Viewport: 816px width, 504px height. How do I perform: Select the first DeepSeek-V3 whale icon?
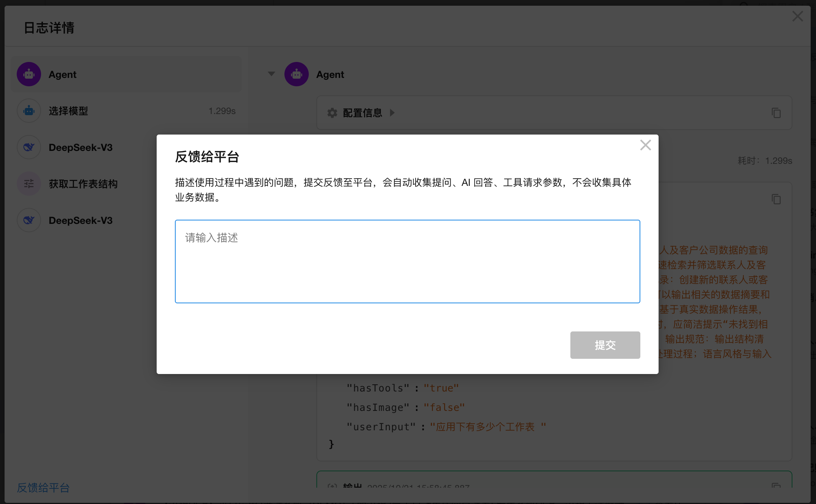pos(29,147)
